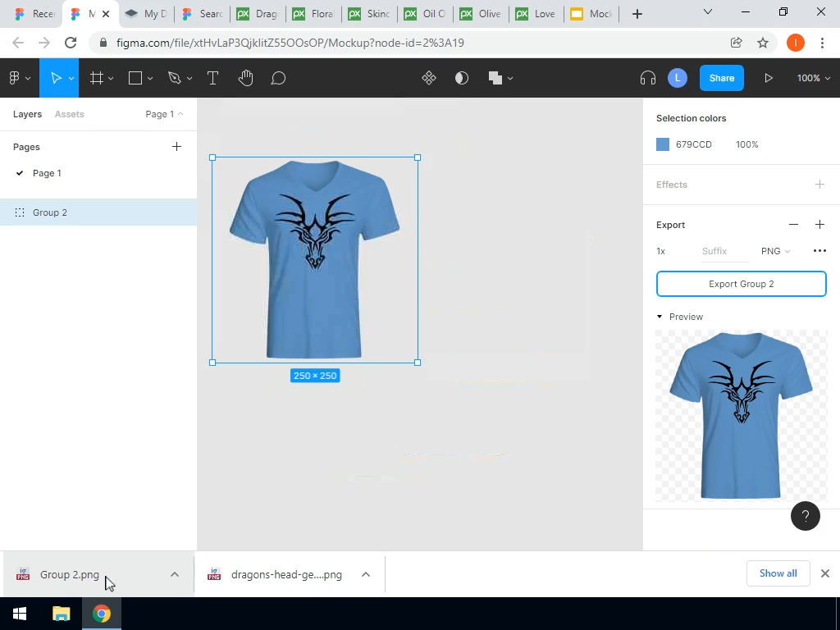Switch to the Drag browser tab
Viewport: 840px width, 630px height.
[258, 14]
